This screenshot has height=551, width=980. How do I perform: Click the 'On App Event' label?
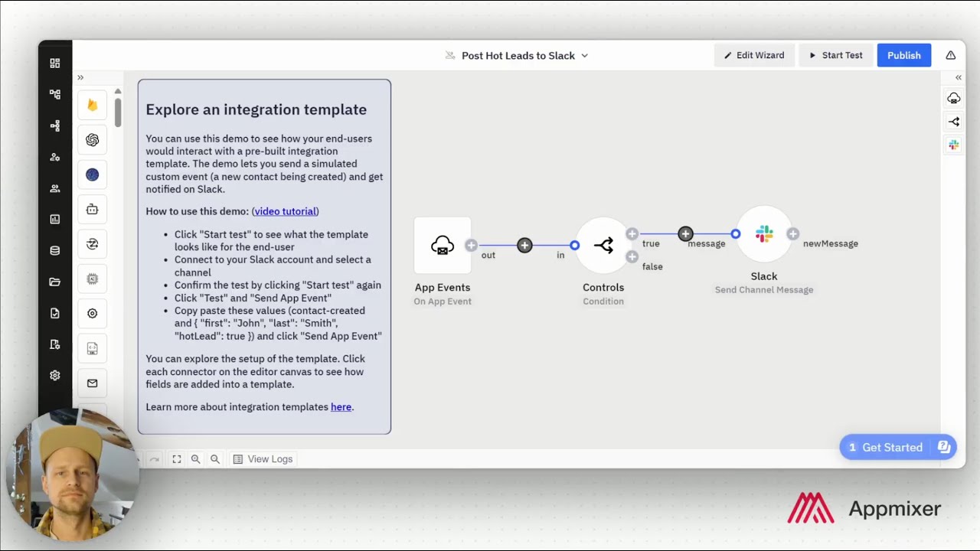click(x=443, y=302)
